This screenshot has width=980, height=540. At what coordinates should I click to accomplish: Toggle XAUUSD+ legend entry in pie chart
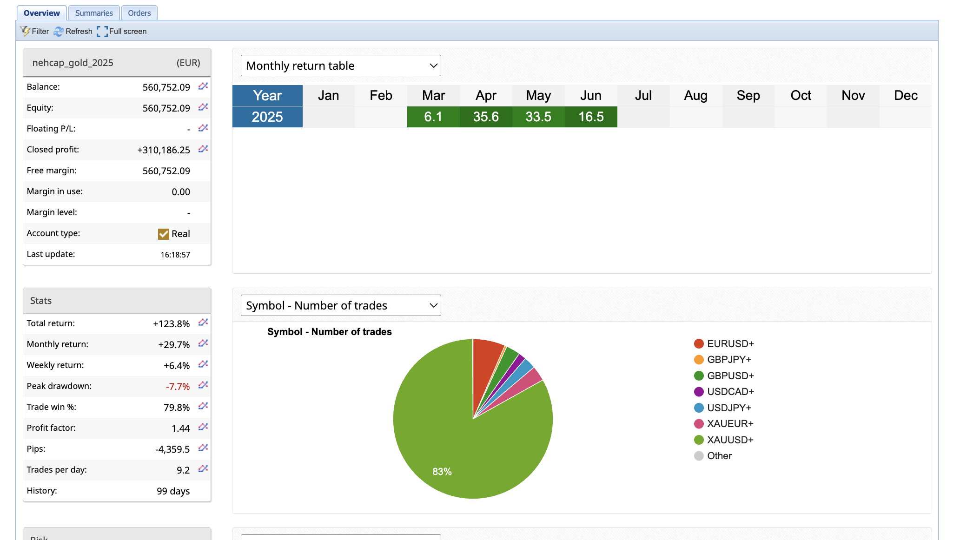pos(729,440)
